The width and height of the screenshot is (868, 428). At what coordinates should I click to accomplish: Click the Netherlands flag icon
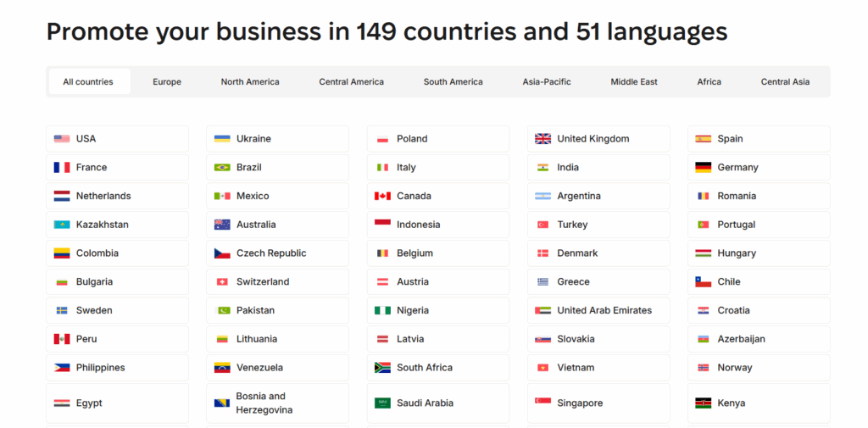click(x=61, y=196)
